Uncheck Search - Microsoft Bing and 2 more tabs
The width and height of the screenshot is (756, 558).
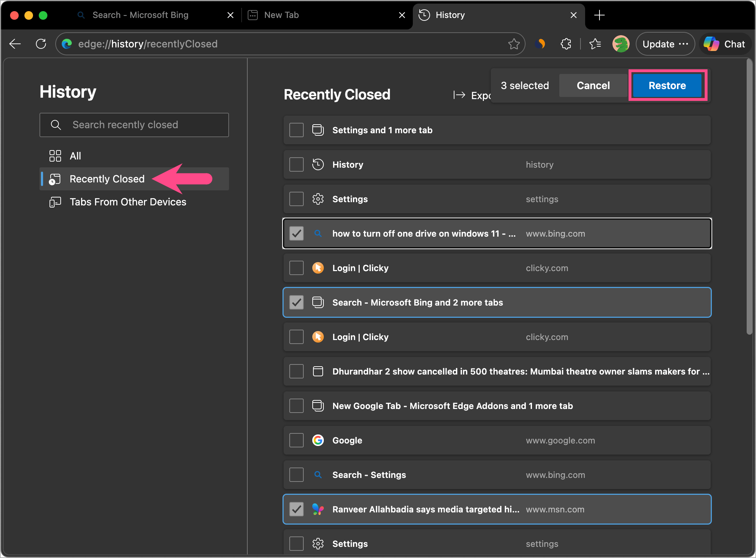point(297,302)
